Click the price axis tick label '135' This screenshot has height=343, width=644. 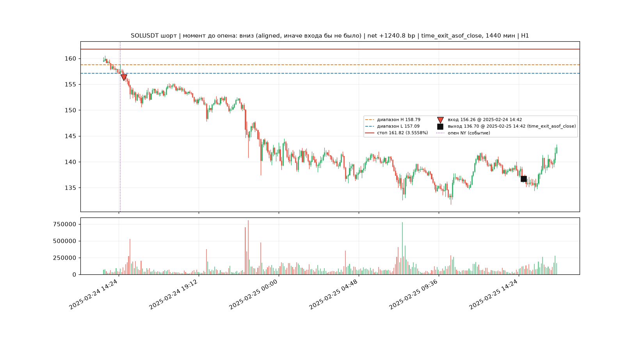pos(71,188)
